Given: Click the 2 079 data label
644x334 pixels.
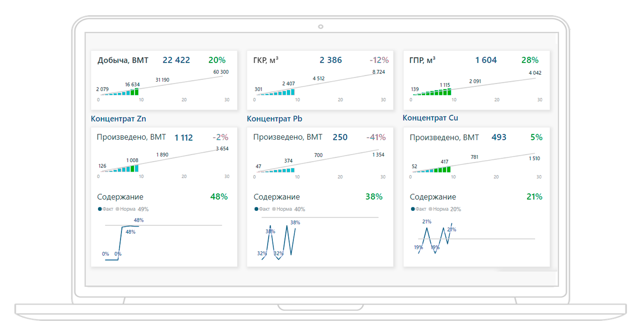Looking at the screenshot, I should coord(102,89).
